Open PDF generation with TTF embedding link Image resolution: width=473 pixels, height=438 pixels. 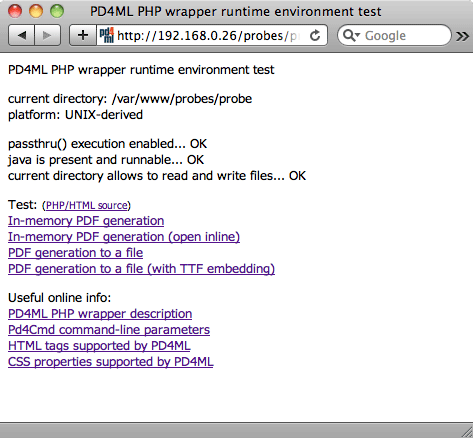141,269
